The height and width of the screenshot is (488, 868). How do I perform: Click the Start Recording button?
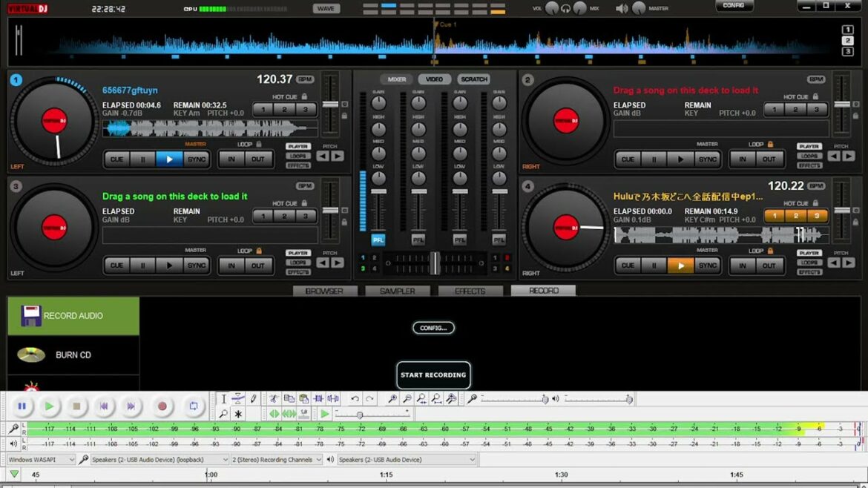click(433, 375)
